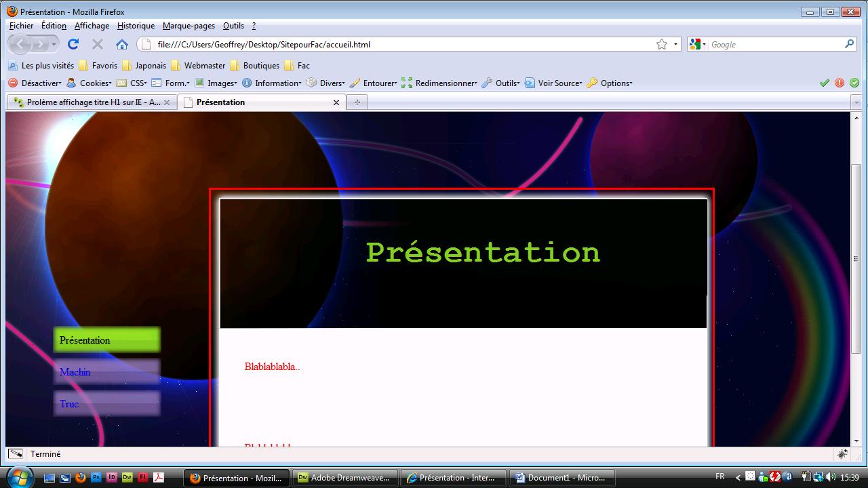Click the Google search field
This screenshot has height=488, width=868.
click(x=776, y=44)
